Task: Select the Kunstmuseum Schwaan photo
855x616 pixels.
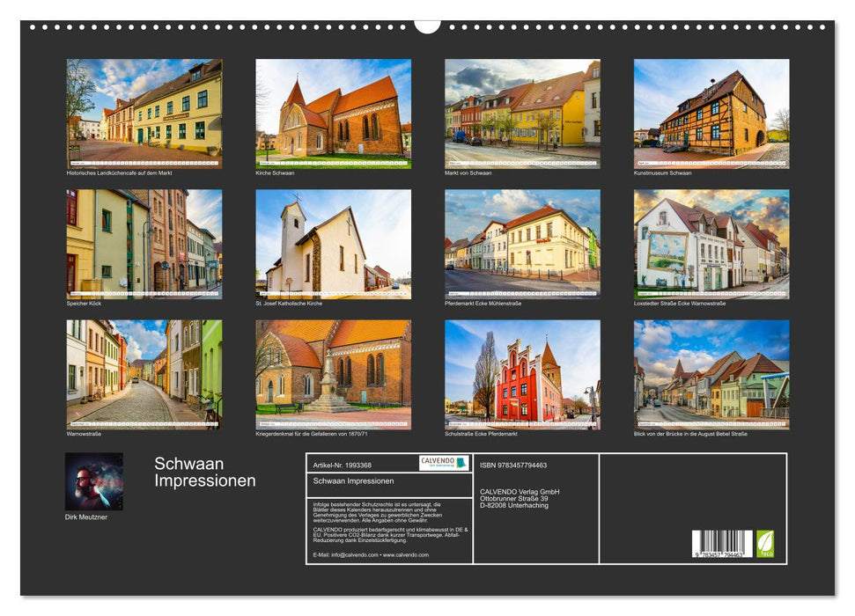Action: pyautogui.click(x=710, y=114)
